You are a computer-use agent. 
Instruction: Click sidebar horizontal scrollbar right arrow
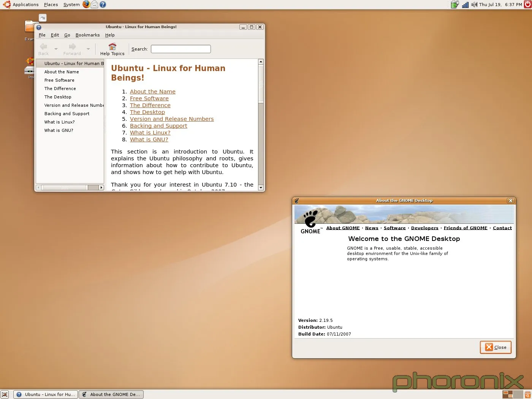[101, 187]
